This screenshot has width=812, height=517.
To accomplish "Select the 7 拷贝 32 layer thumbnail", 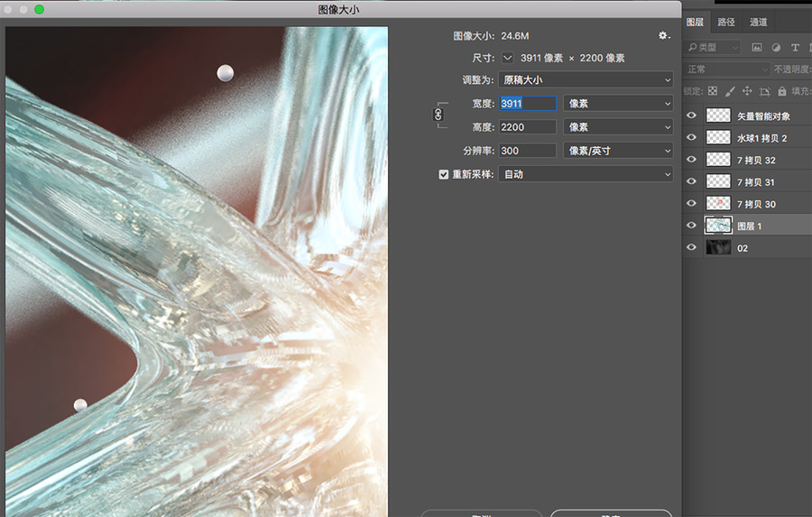I will [x=718, y=159].
